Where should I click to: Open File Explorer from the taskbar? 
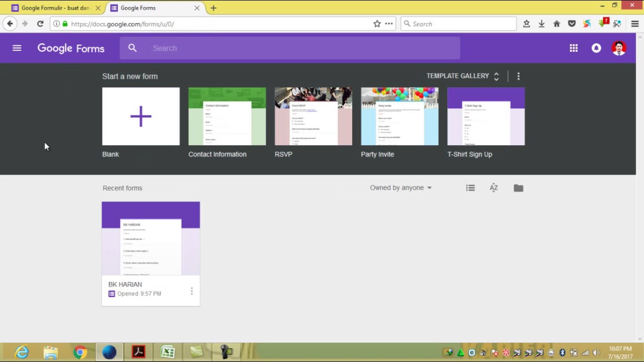pos(51,352)
